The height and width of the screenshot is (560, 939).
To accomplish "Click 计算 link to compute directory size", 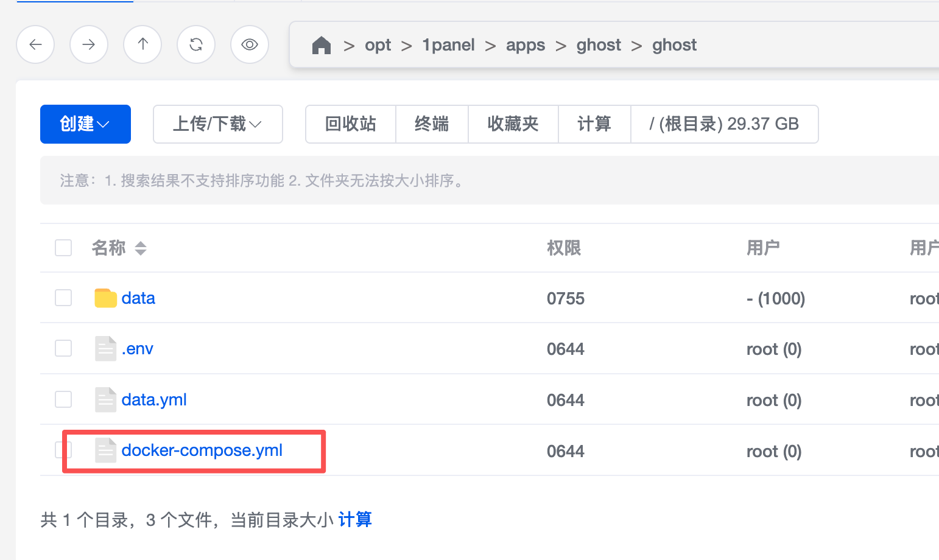I will coord(355,520).
